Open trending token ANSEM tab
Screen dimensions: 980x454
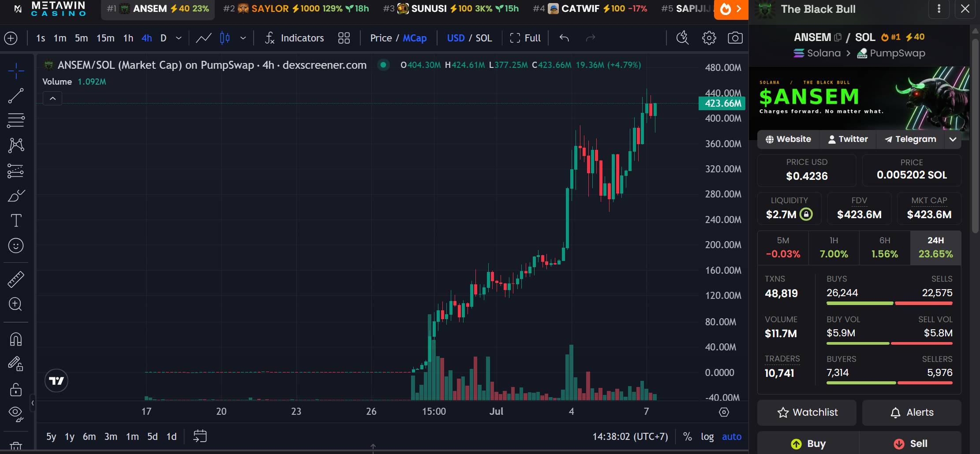(158, 9)
